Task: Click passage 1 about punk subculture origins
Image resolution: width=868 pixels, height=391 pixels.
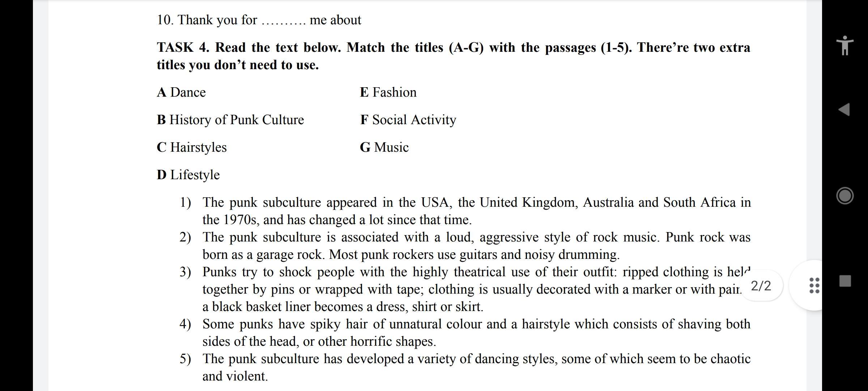Action: coord(476,211)
